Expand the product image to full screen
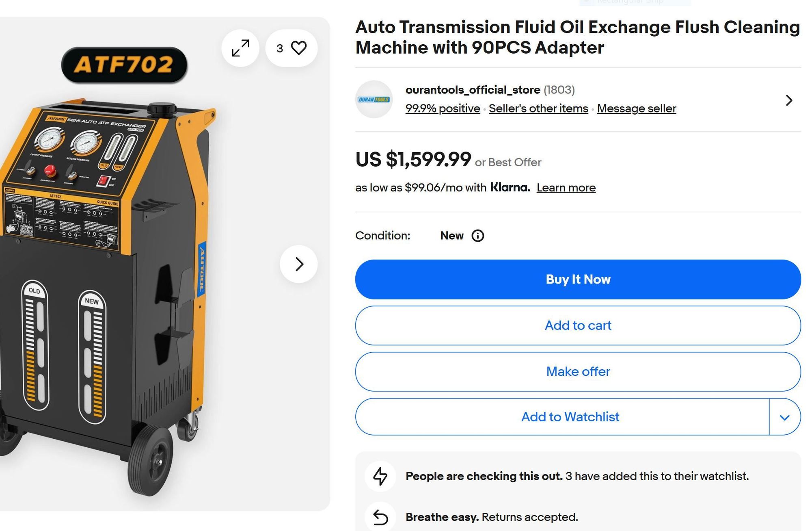Image resolution: width=812 pixels, height=531 pixels. coord(240,48)
